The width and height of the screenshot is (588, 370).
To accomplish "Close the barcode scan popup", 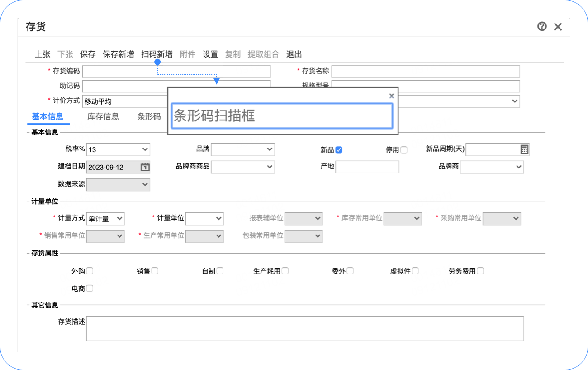I will click(391, 96).
